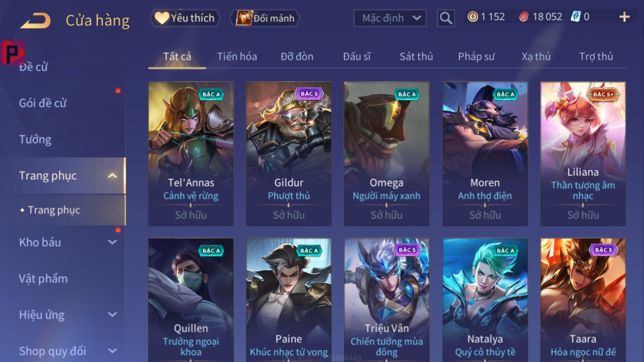Select Liliana Thần tượng âm nhạc skin
The image size is (644, 362).
click(x=583, y=154)
